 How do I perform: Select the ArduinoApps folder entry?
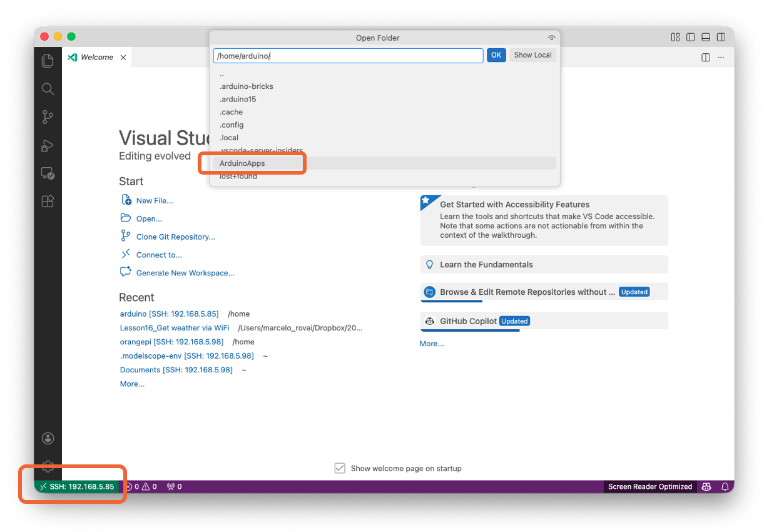384,163
